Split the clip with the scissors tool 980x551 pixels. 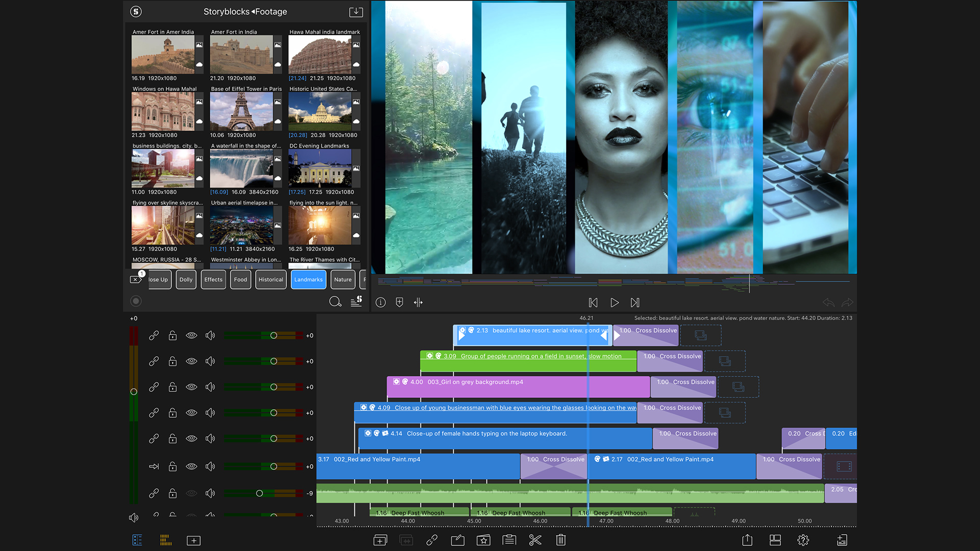(x=535, y=540)
